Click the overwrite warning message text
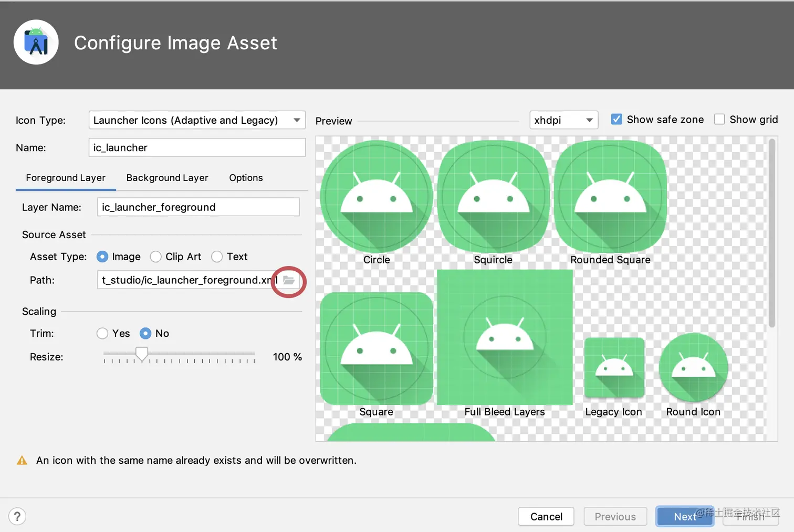Viewport: 794px width, 532px height. tap(196, 460)
